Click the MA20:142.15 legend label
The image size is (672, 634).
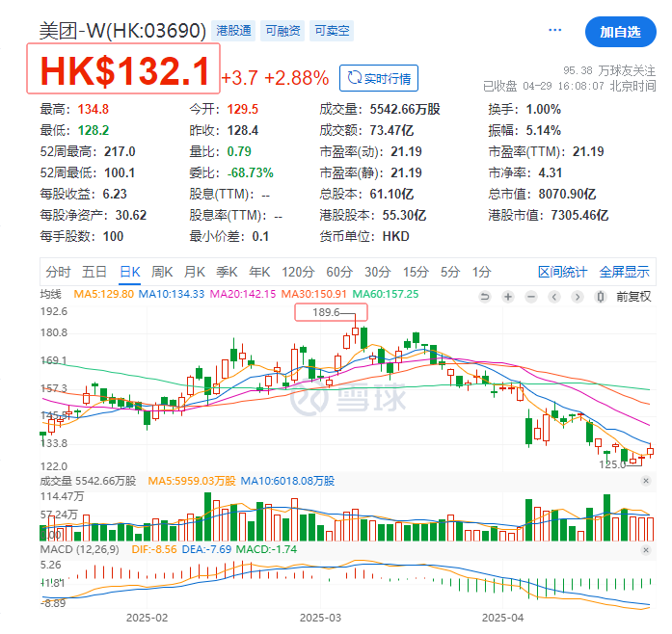pyautogui.click(x=243, y=294)
